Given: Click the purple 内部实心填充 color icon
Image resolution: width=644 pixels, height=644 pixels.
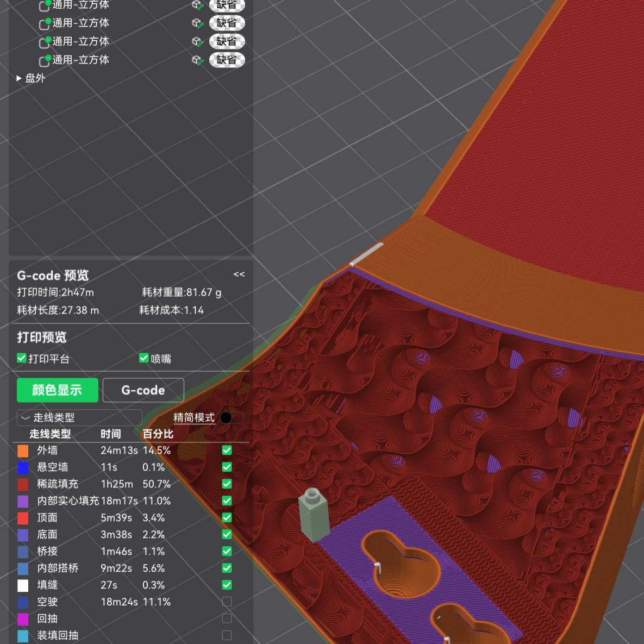Looking at the screenshot, I should tap(23, 501).
